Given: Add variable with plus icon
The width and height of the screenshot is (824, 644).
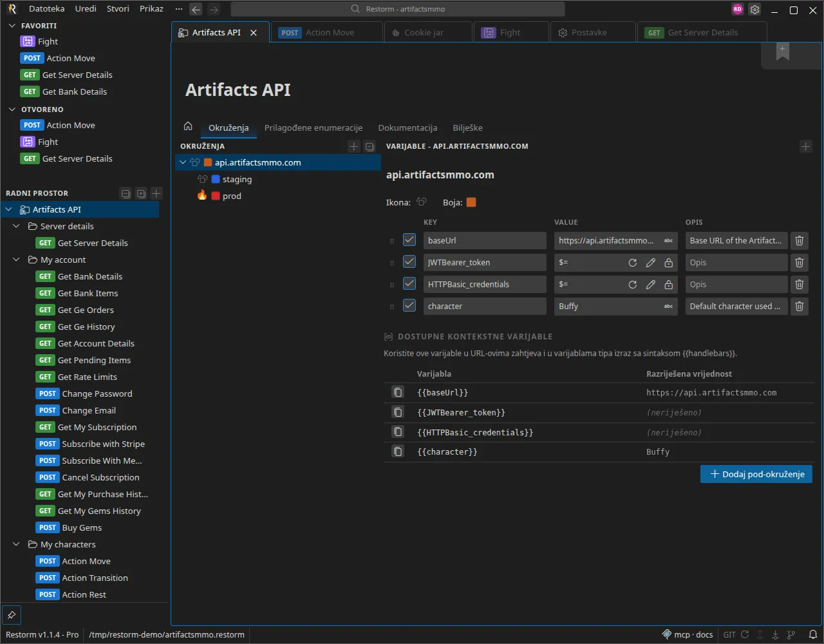Looking at the screenshot, I should point(806,146).
